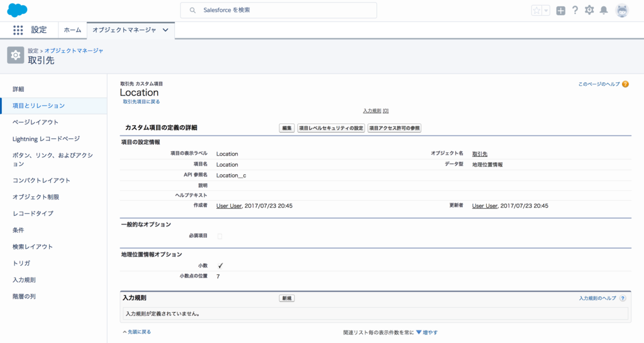Click the このページのヘルプ link
644x343 pixels.
(599, 84)
